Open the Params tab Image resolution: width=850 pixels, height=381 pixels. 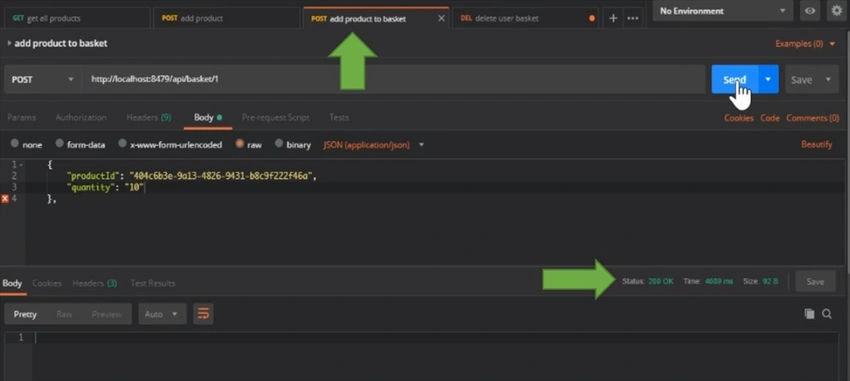pos(22,117)
